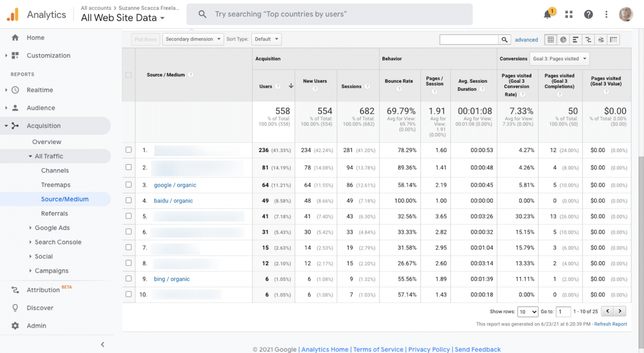Open the Google apps grid
The height and width of the screenshot is (353, 644).
(569, 14)
